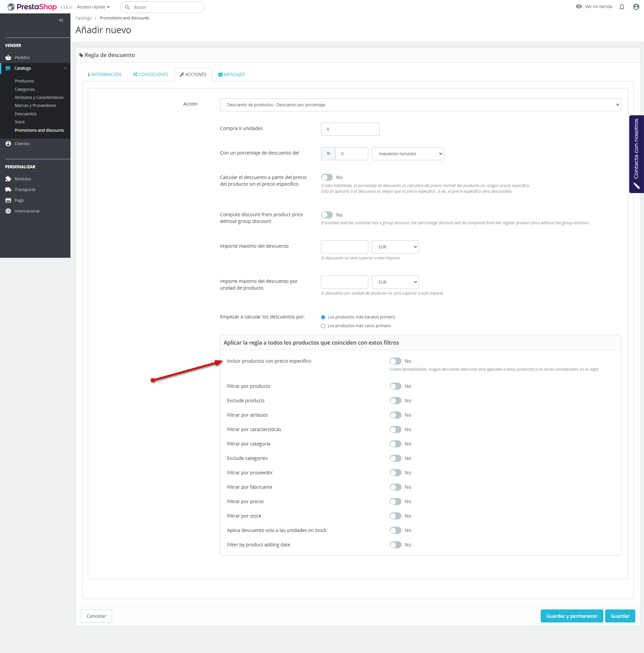The image size is (644, 653).
Task: Switch to the MENSAJES tab
Action: point(231,75)
